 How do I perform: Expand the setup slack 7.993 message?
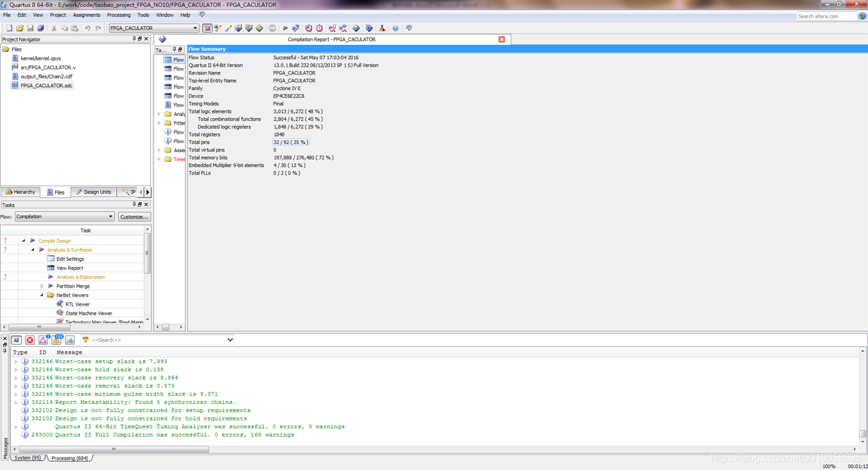pos(16,361)
